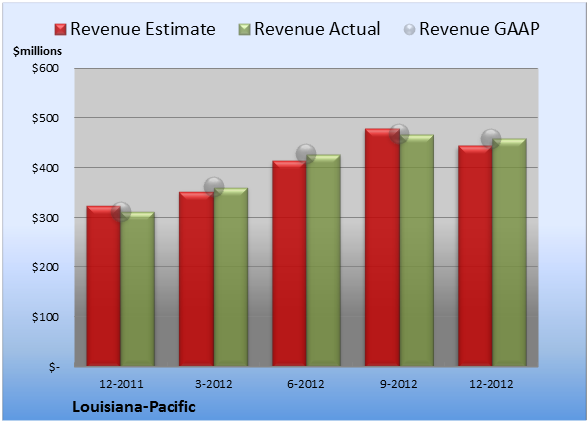The width and height of the screenshot is (588, 422).
Task: Select the green actual bar for 12-2011
Action: pos(138,289)
